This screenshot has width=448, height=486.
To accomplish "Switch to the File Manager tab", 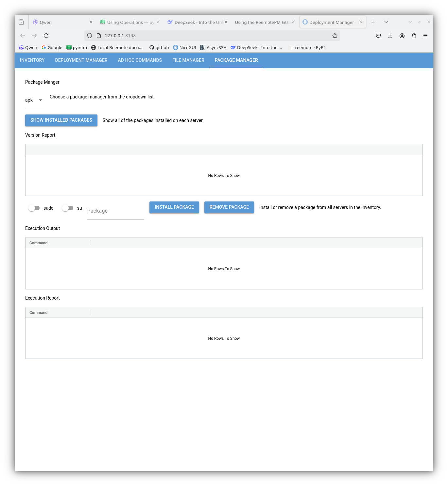I will [188, 60].
